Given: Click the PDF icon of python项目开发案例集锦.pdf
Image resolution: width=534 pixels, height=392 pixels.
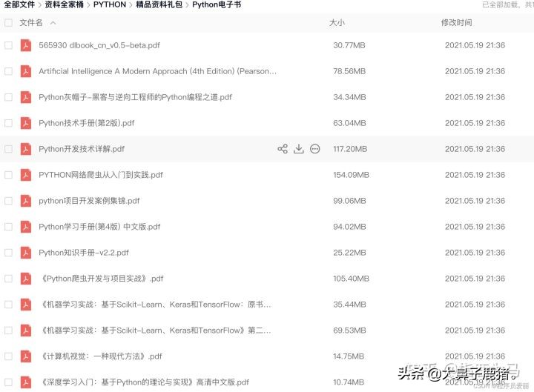Looking at the screenshot, I should click(25, 201).
